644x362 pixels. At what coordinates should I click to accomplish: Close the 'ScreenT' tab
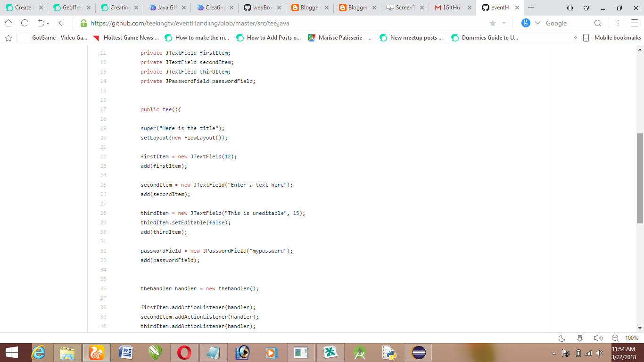point(421,8)
